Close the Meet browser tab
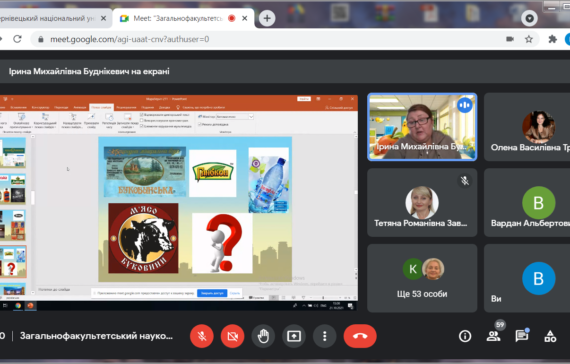The image size is (570, 364). coord(245,18)
